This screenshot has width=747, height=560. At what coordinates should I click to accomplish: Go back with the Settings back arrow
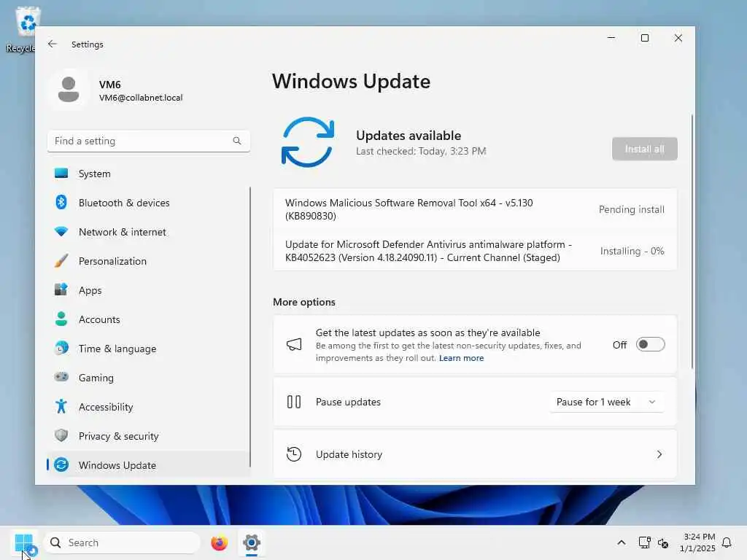tap(53, 44)
